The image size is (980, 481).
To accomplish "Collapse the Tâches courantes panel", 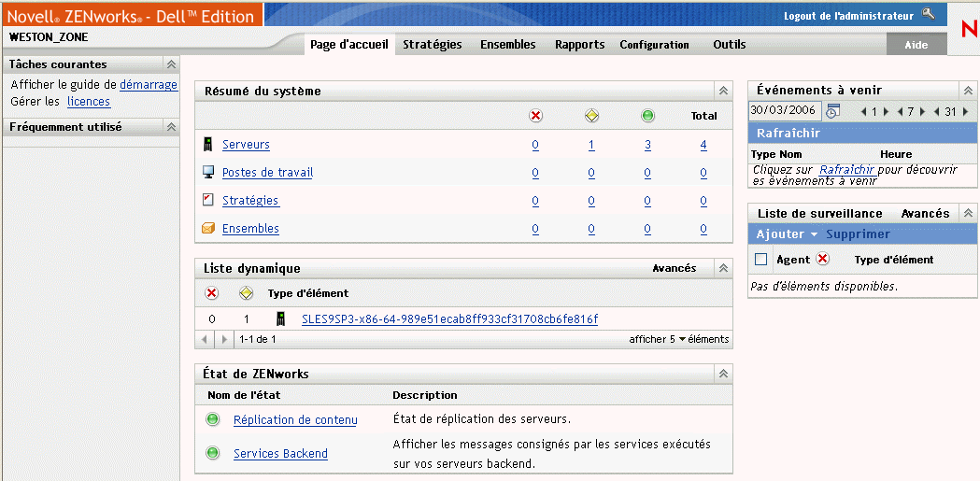I will tap(171, 64).
